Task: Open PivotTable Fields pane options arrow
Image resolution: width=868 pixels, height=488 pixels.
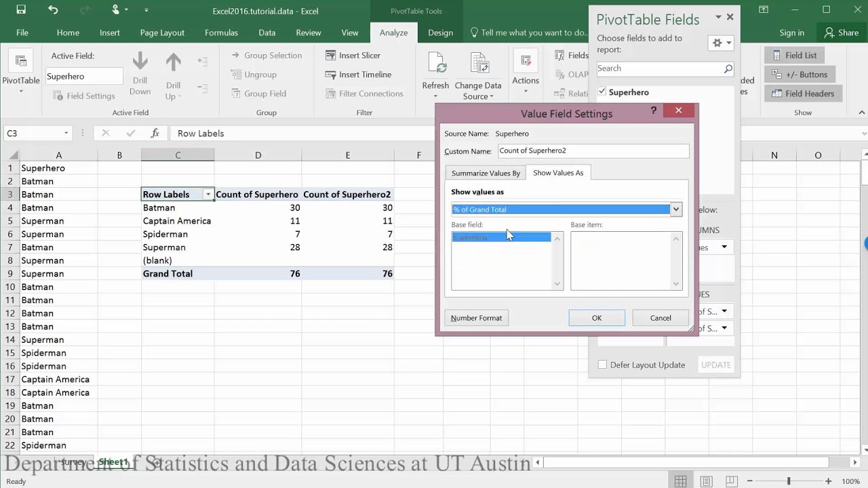Action: 718,18
